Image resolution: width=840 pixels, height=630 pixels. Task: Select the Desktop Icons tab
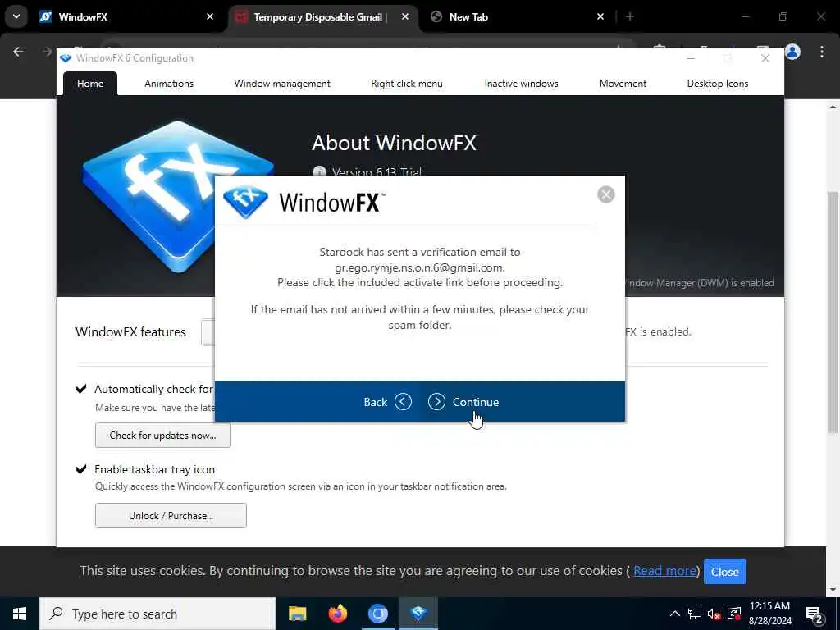[717, 84]
